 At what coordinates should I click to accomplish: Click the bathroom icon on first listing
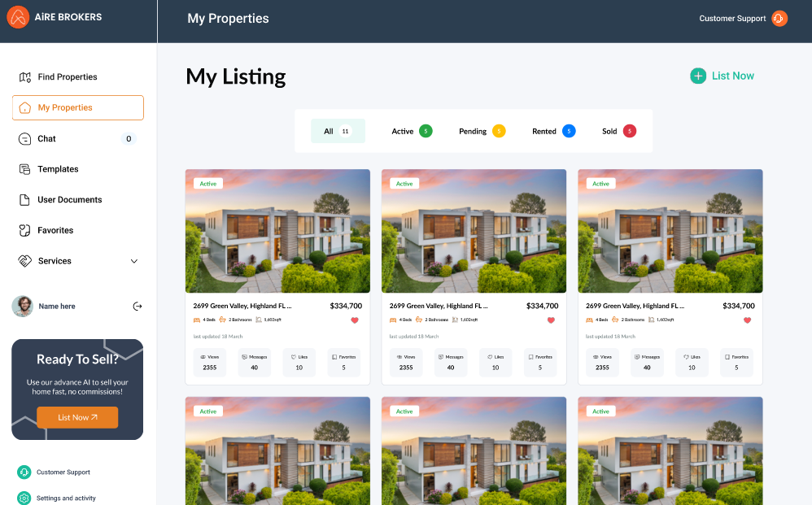[223, 320]
